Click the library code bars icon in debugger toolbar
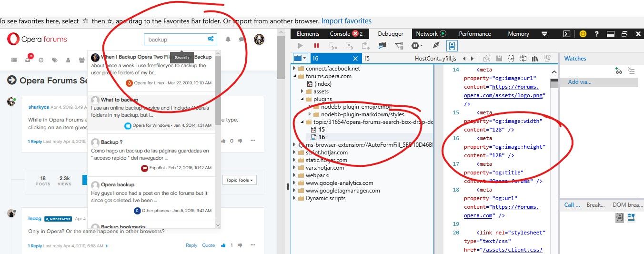This screenshot has width=644, height=254. tap(535, 58)
